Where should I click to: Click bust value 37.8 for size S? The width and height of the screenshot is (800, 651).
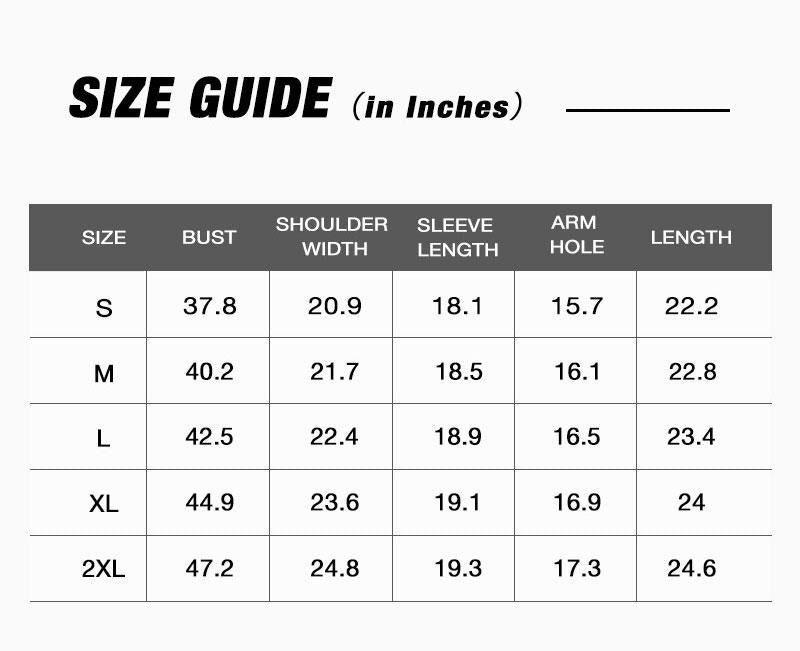pyautogui.click(x=210, y=306)
